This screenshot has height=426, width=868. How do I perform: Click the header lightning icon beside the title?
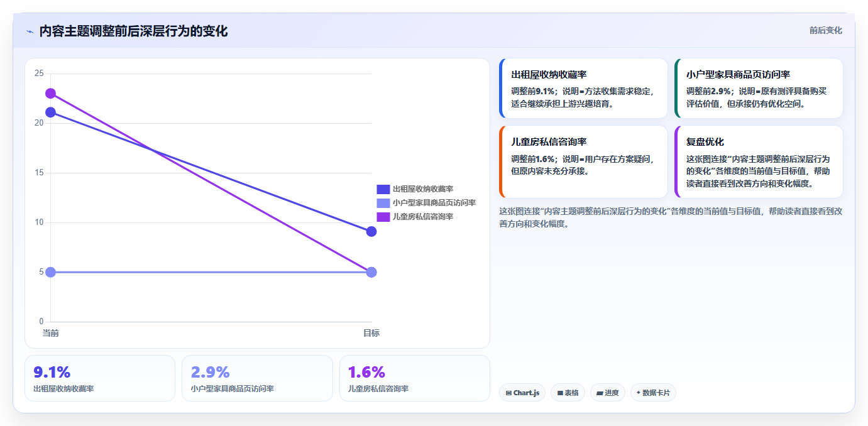pos(30,31)
